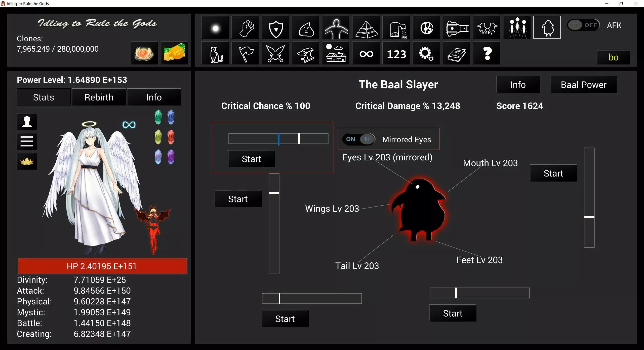644x350 pixels.
Task: Click the pyramid monument icon
Action: point(366,28)
